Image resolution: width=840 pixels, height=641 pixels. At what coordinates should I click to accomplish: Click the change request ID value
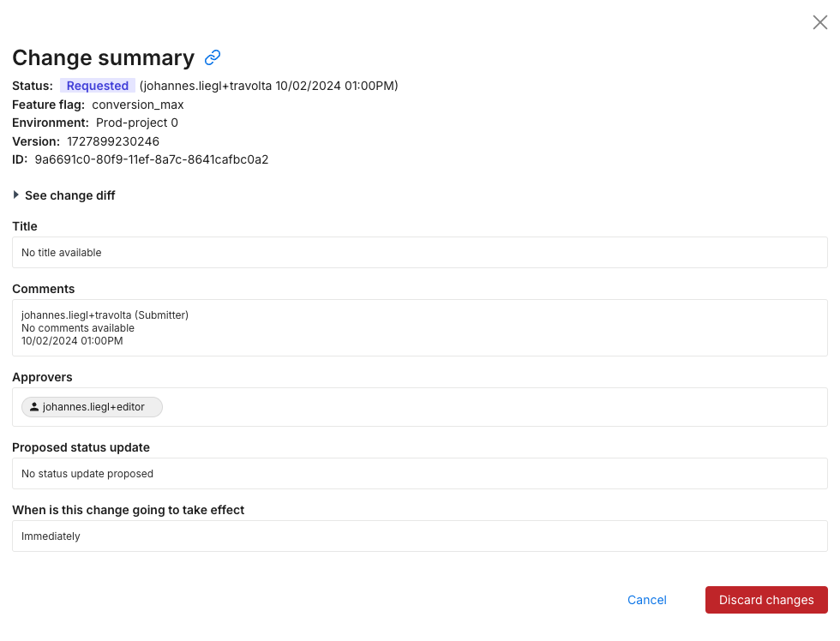152,159
